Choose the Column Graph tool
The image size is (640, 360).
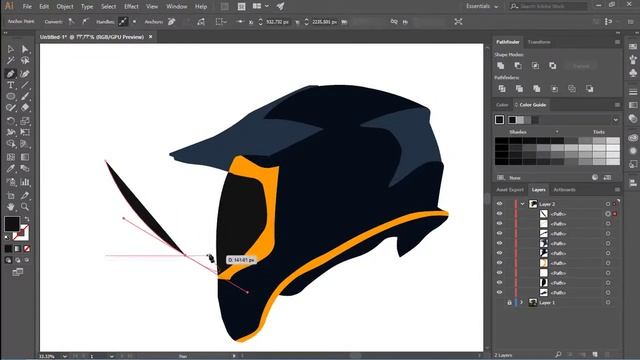(x=25, y=182)
